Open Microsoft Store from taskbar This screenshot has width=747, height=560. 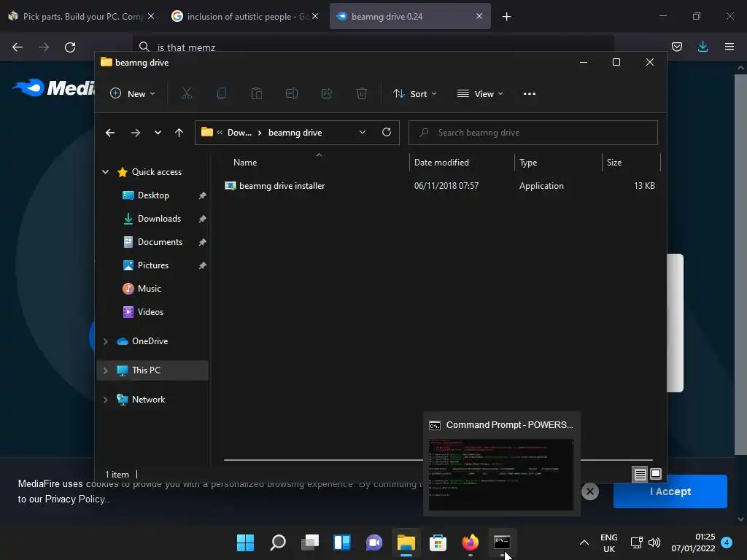coord(438,542)
